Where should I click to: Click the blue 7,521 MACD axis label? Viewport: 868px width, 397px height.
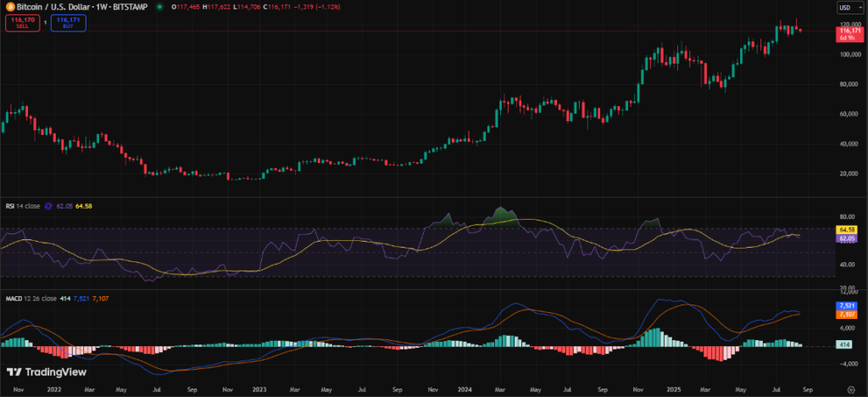848,305
